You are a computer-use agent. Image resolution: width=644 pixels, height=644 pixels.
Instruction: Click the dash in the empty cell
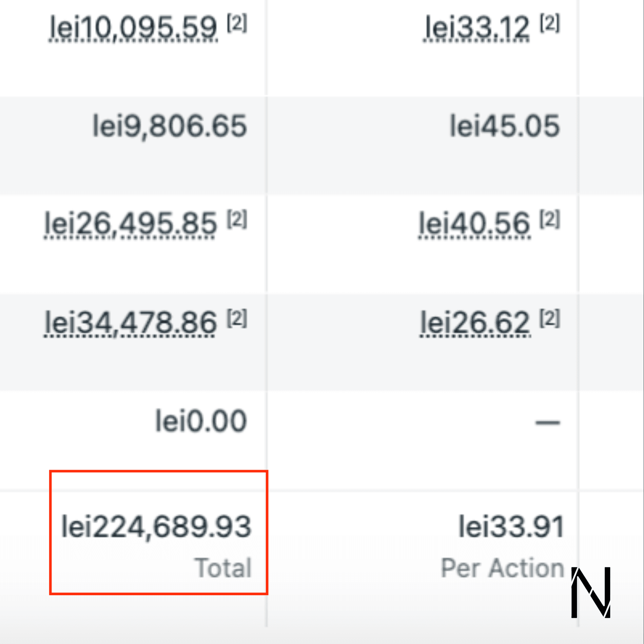548,423
